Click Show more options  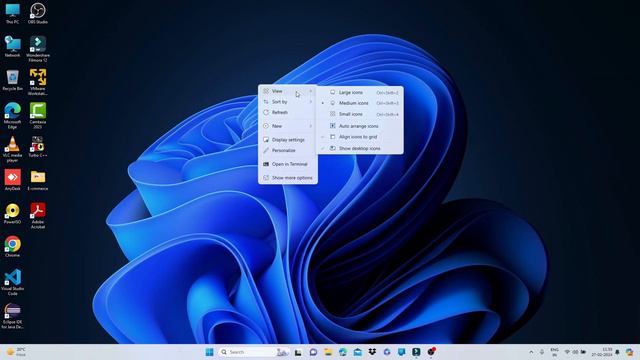click(288, 178)
